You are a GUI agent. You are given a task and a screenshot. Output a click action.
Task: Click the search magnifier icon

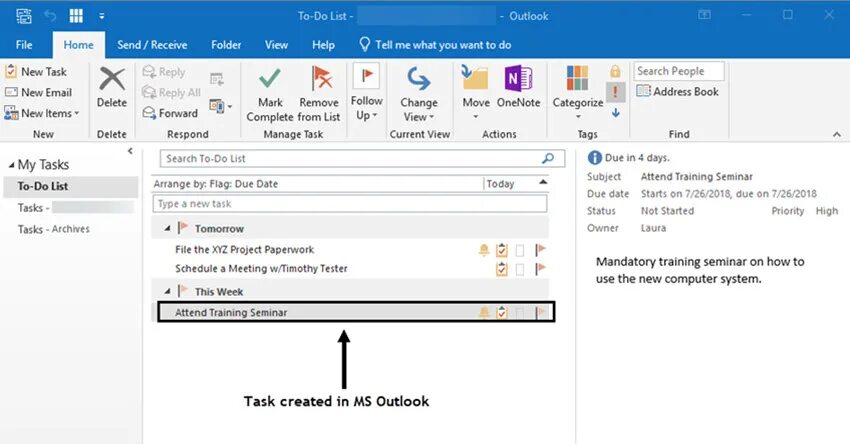[x=548, y=158]
